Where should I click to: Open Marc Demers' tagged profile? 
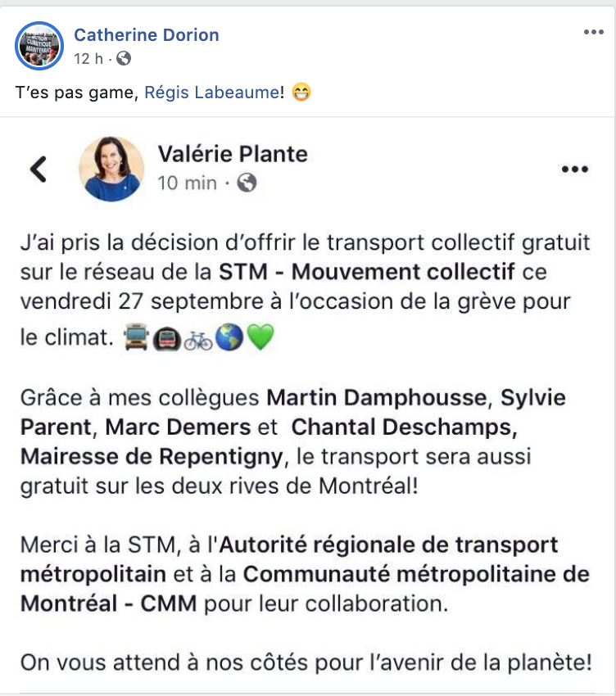tap(178, 427)
